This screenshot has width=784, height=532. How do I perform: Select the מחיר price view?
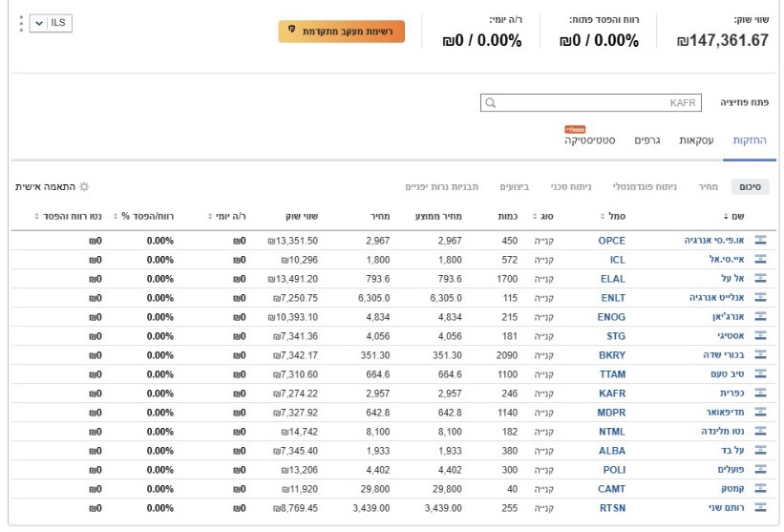(x=708, y=187)
